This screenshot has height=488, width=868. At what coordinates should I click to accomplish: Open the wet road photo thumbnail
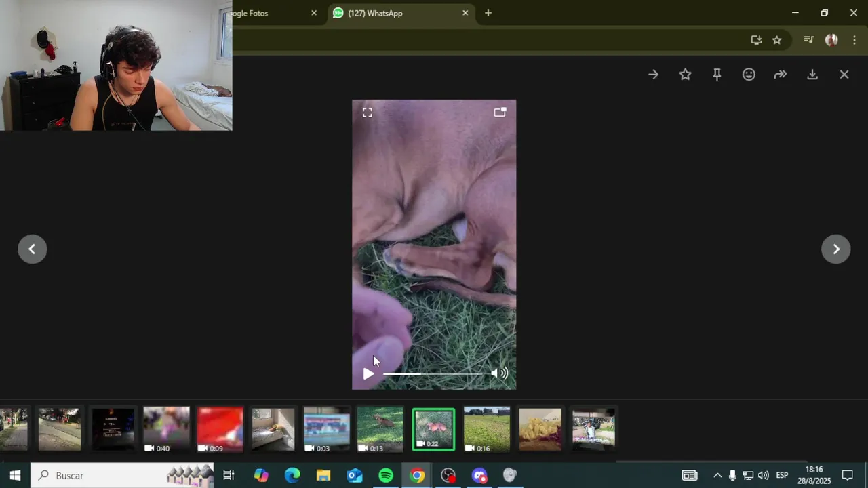(x=60, y=429)
